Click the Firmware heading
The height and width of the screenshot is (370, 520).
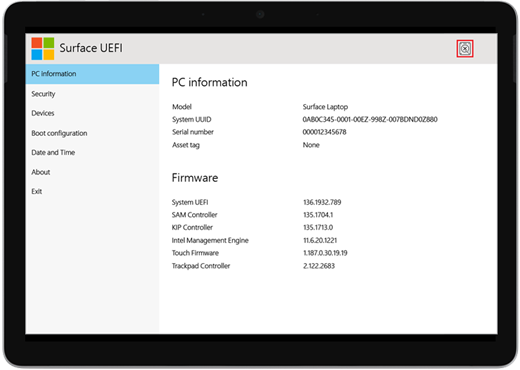point(195,178)
